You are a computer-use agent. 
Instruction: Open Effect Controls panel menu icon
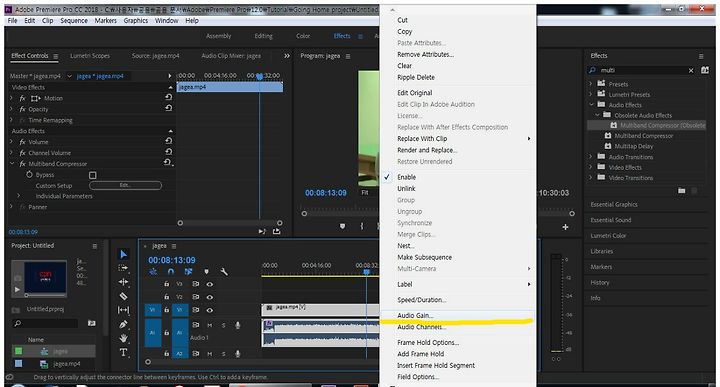(x=56, y=56)
